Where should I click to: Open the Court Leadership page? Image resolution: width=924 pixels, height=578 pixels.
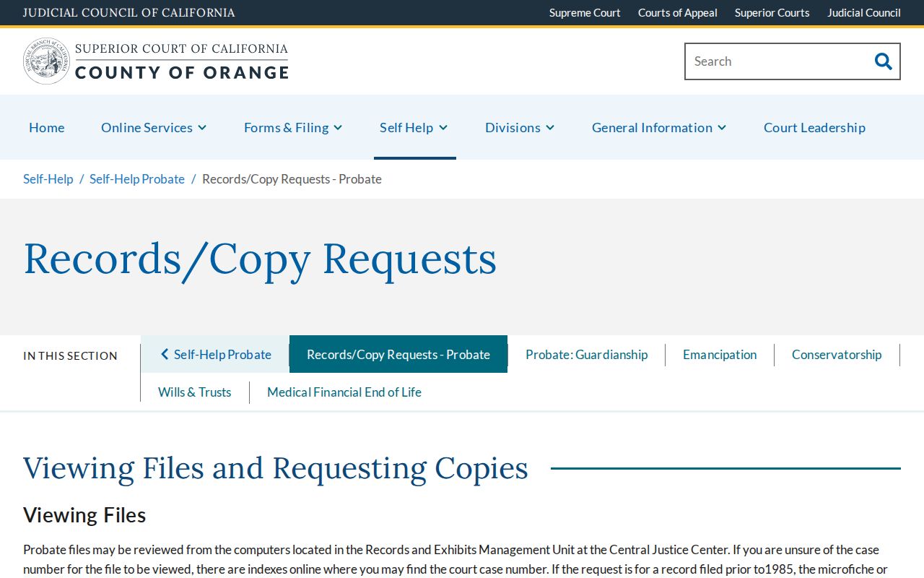814,127
